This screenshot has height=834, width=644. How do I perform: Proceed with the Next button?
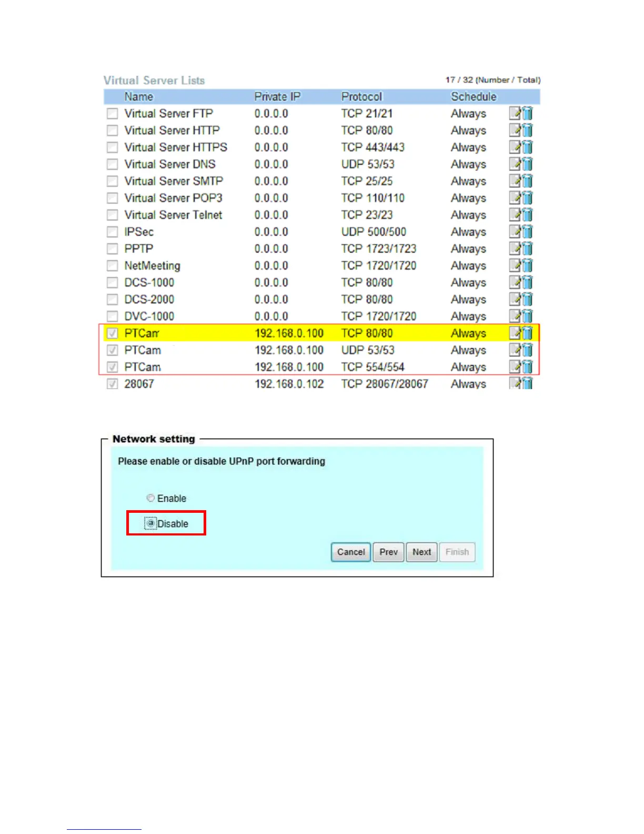(421, 552)
